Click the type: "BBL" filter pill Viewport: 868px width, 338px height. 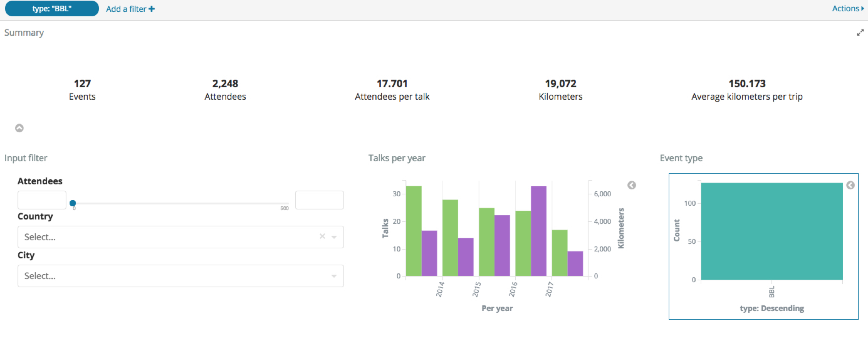(x=52, y=8)
